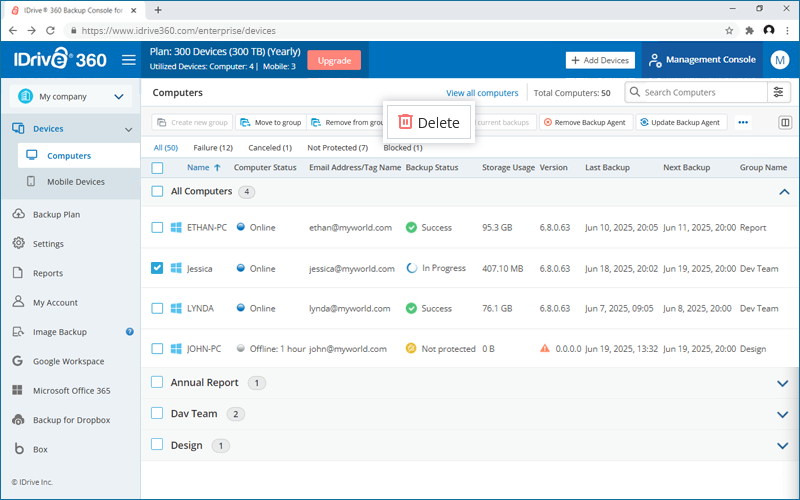Click Remove Backup Agent button
This screenshot has width=800, height=500.
tap(586, 122)
